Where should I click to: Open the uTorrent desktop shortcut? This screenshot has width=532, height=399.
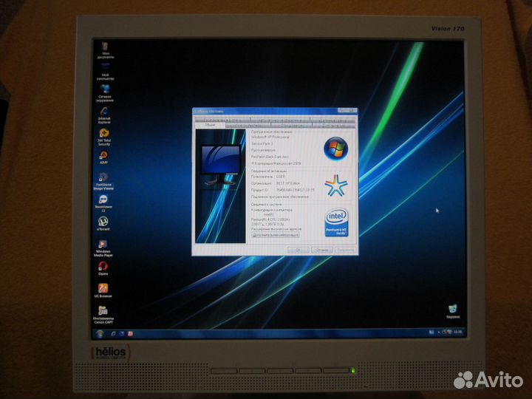pyautogui.click(x=103, y=224)
